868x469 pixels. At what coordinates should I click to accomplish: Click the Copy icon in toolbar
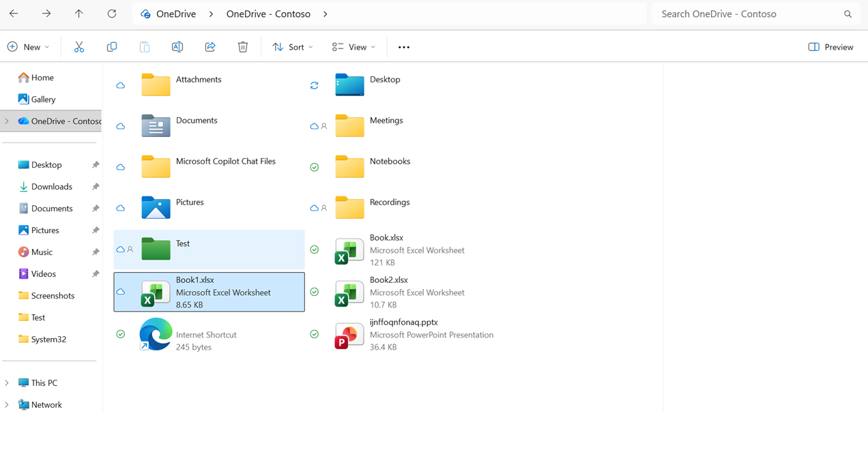pos(112,47)
